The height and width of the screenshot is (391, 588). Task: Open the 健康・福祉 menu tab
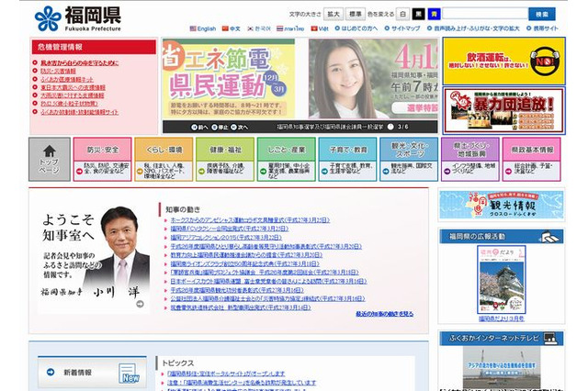coord(225,159)
